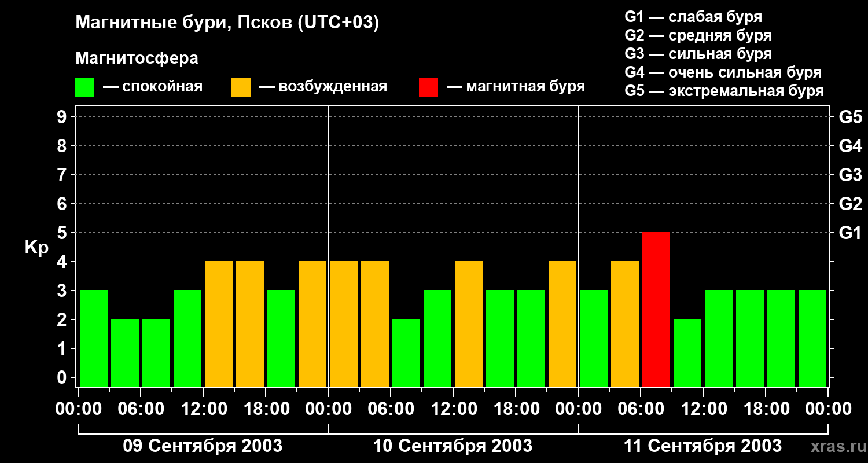
Task: Click the 06:00 time label above 10 Сентября
Action: coord(390,409)
